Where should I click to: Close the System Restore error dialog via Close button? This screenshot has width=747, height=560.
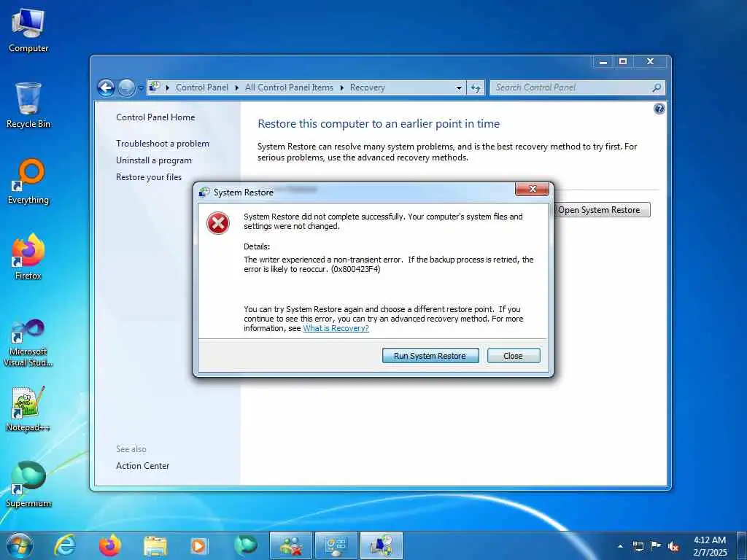point(514,356)
